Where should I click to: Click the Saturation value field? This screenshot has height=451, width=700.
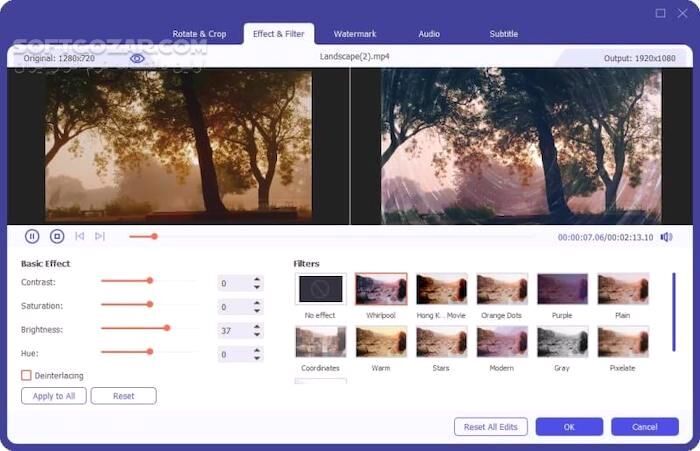(x=240, y=307)
